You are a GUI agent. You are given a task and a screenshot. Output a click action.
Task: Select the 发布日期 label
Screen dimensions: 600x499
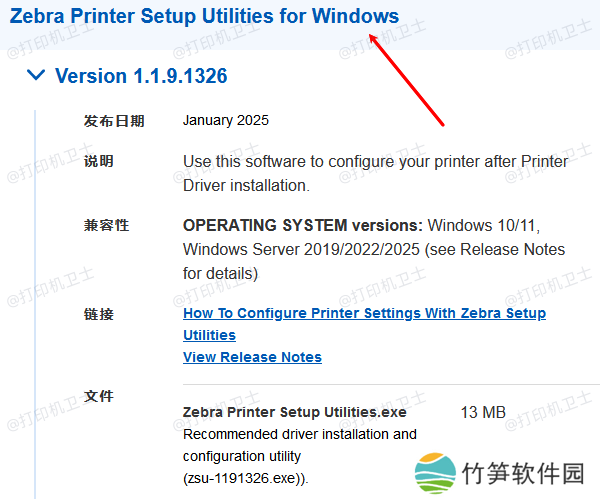click(114, 121)
